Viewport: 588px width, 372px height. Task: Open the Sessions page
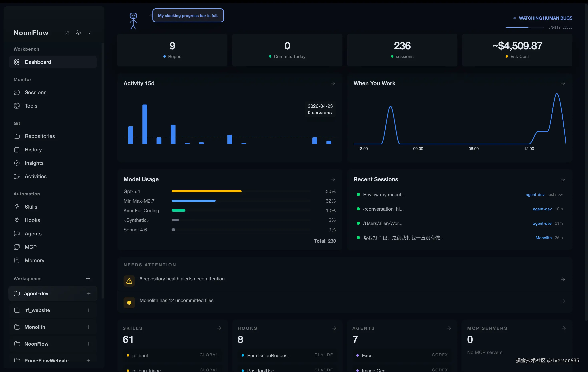coord(35,92)
